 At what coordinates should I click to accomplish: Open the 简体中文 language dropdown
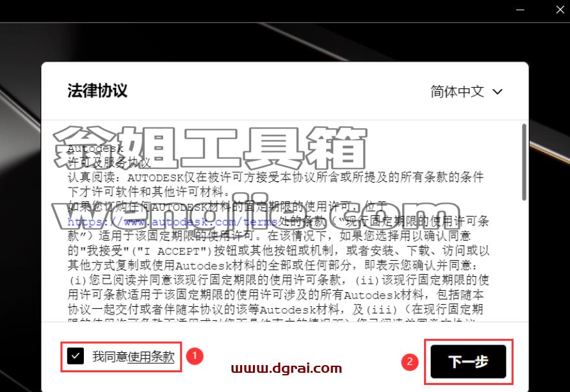(x=466, y=91)
